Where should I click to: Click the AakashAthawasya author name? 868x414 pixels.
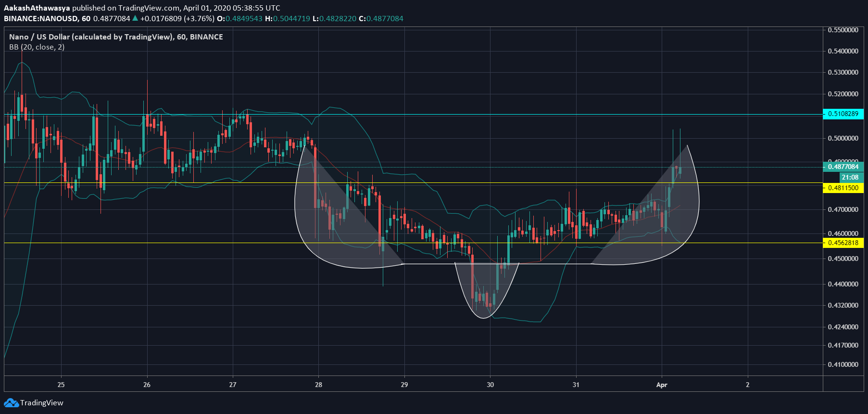tap(37, 8)
